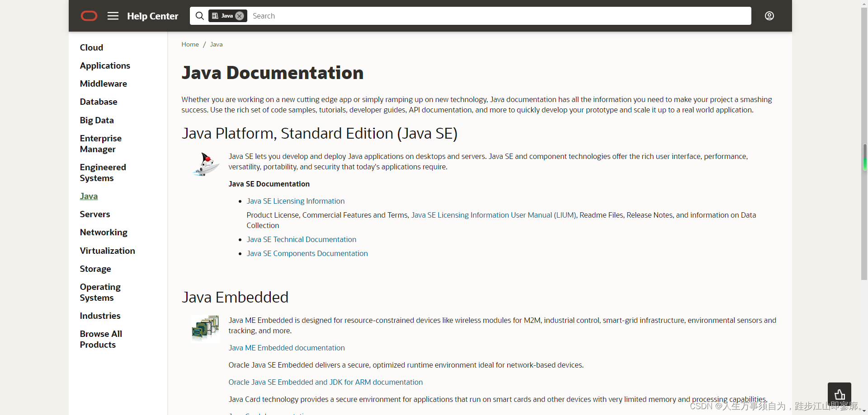Click the Java Platform, Standard Edition heading
This screenshot has height=415, width=868.
[320, 133]
